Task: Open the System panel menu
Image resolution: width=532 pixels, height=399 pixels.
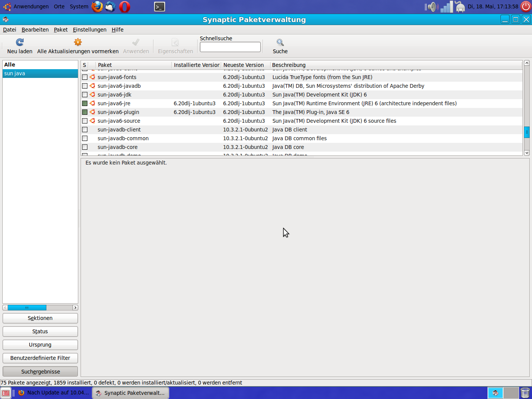Action: coord(79,6)
